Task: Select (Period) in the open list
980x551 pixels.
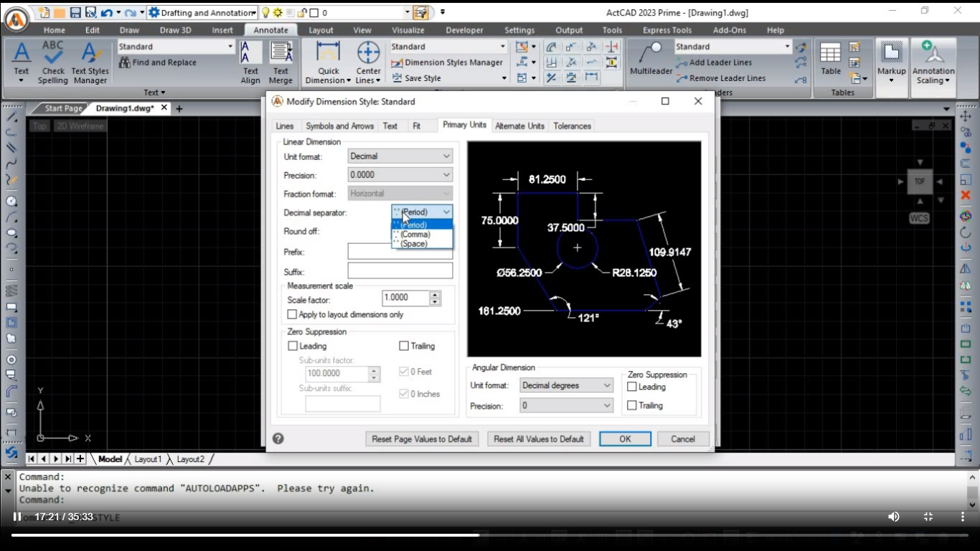Action: [x=422, y=225]
